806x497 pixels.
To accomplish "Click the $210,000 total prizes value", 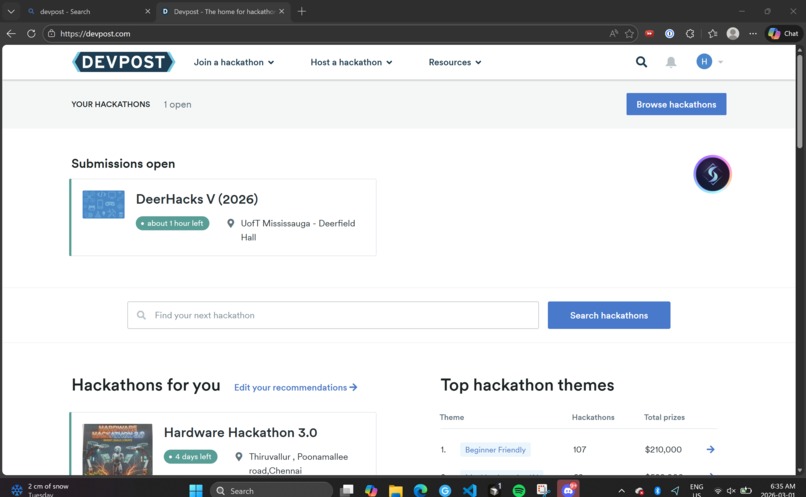I will point(663,450).
